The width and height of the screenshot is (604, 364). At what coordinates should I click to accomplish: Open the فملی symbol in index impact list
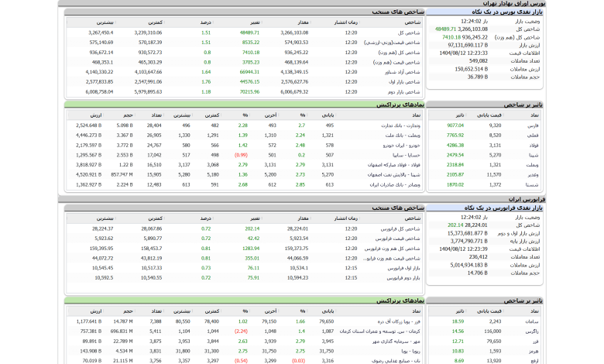(533, 135)
